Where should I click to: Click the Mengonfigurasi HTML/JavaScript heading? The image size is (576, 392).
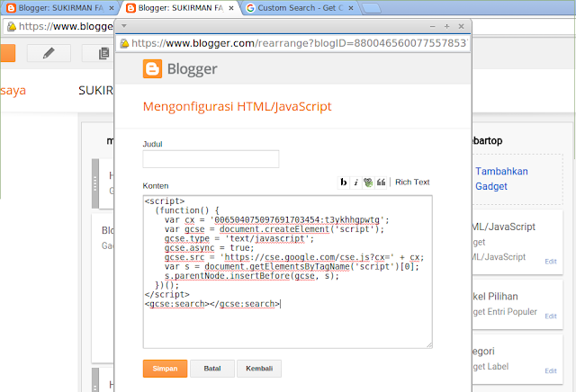237,106
